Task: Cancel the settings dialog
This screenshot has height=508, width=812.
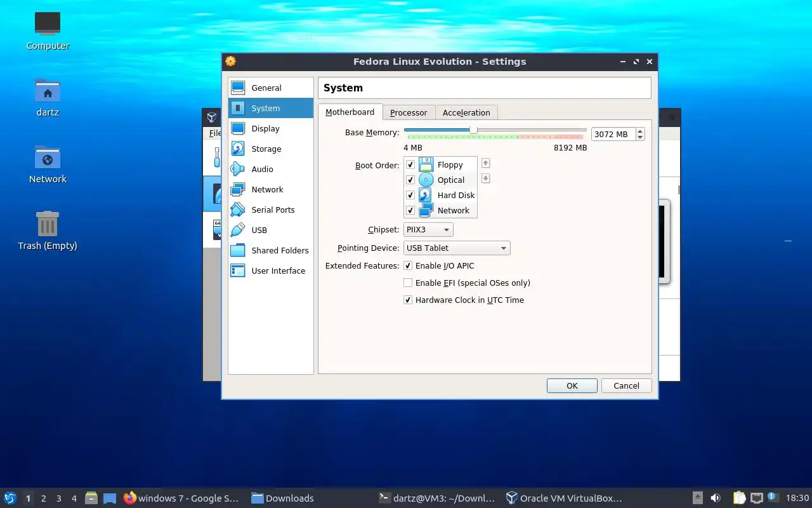Action: [x=626, y=385]
